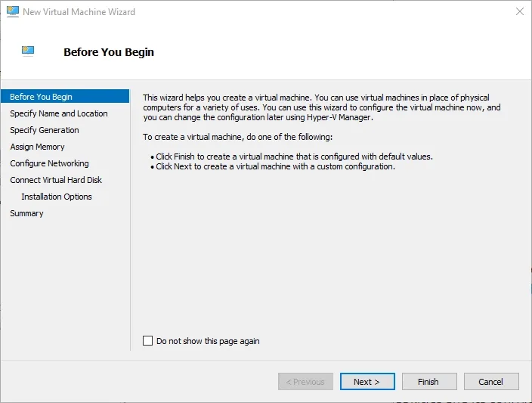
Task: Click the 'Before You Begin' page heading
Action: point(109,52)
